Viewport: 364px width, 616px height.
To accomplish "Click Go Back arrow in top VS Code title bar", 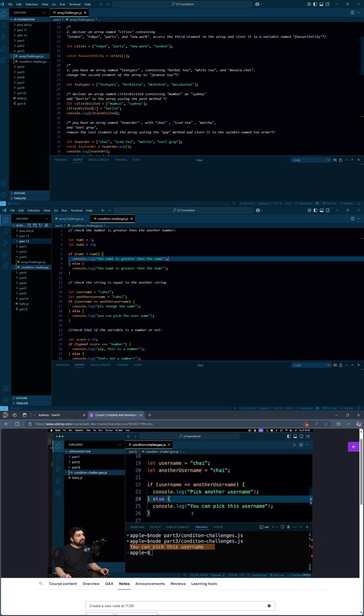I will pos(102,4).
